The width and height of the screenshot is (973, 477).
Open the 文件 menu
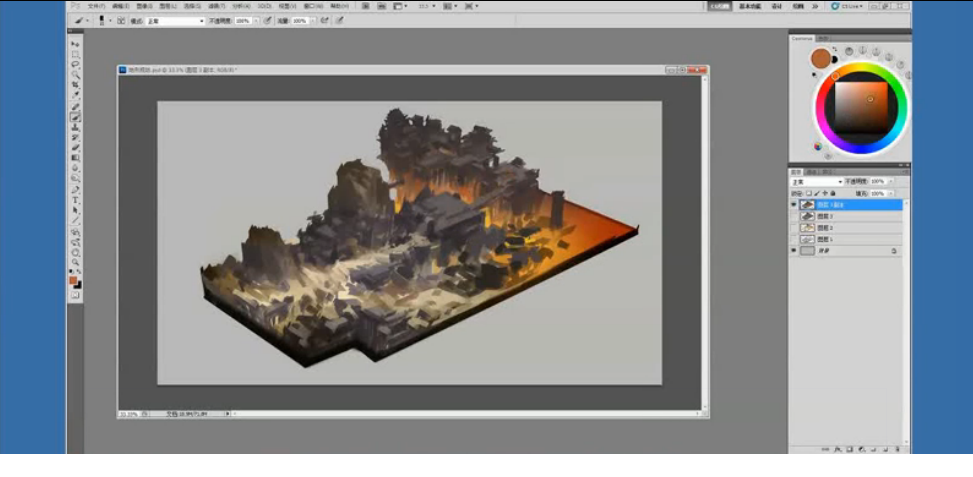click(x=96, y=6)
